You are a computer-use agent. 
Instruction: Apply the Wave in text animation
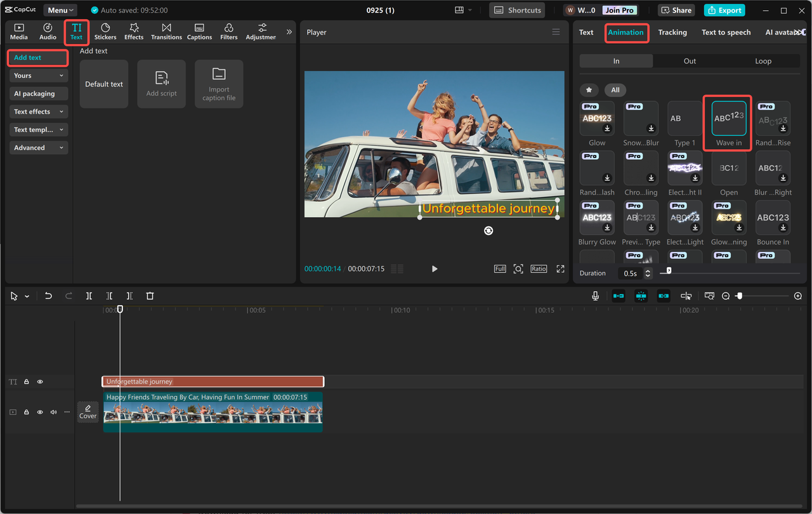[728, 118]
